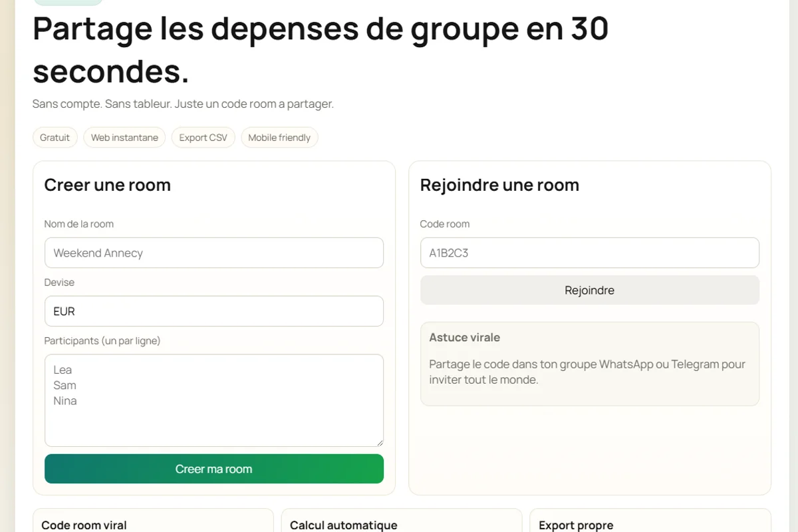
Task: Select the 'Web instantane' badge
Action: [124, 137]
